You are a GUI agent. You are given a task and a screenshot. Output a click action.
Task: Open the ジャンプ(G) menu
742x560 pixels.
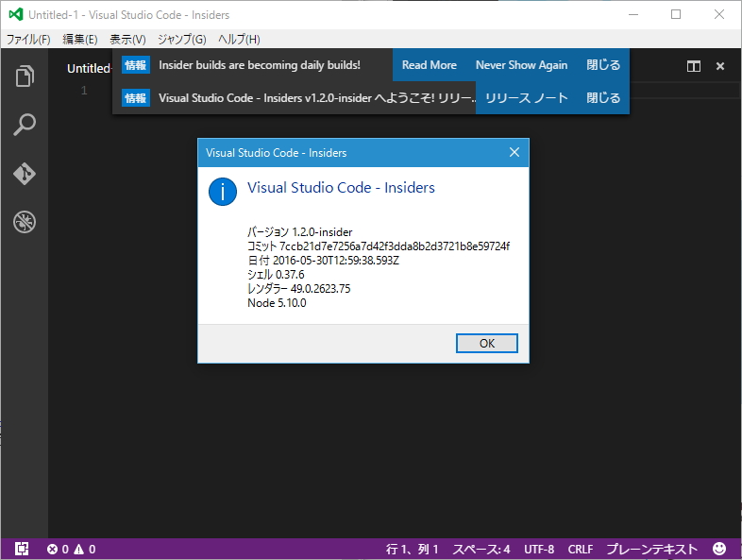point(181,40)
